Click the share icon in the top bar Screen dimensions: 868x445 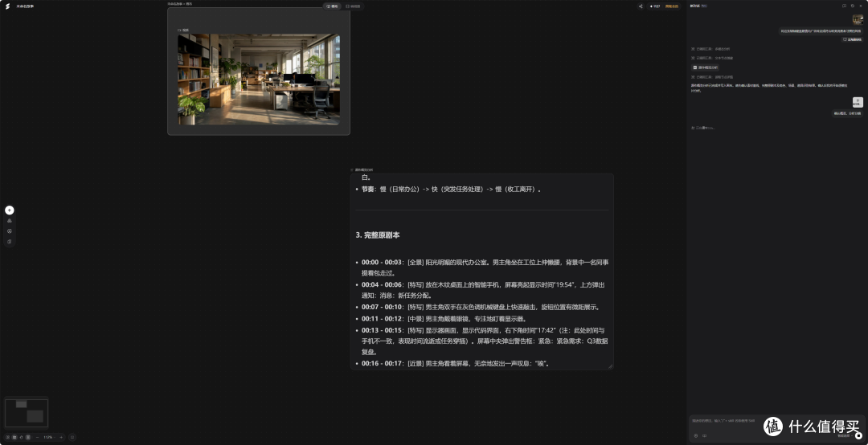(x=641, y=6)
